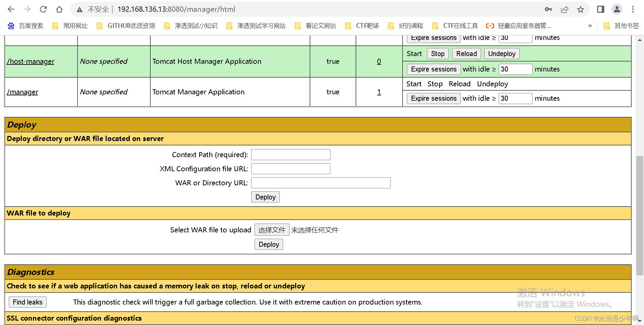Open the /manager application link
Image resolution: width=644 pixels, height=325 pixels.
coord(22,92)
